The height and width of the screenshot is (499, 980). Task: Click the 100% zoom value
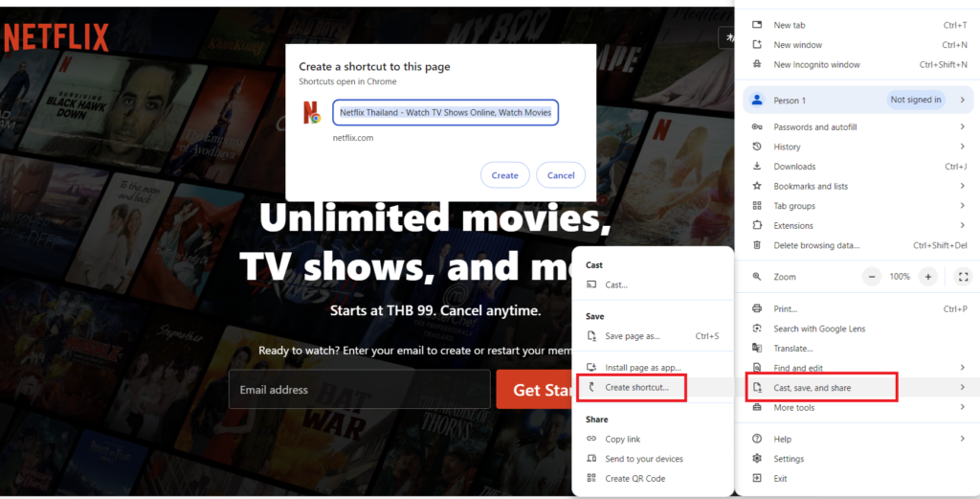click(900, 277)
